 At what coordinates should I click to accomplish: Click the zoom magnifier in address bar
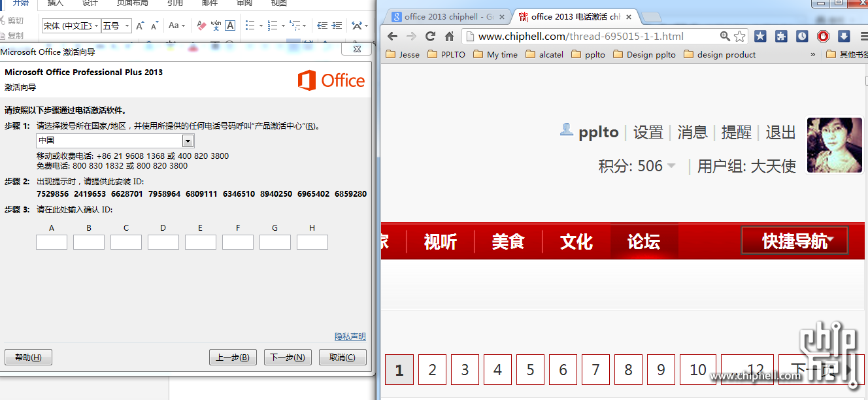tap(725, 37)
